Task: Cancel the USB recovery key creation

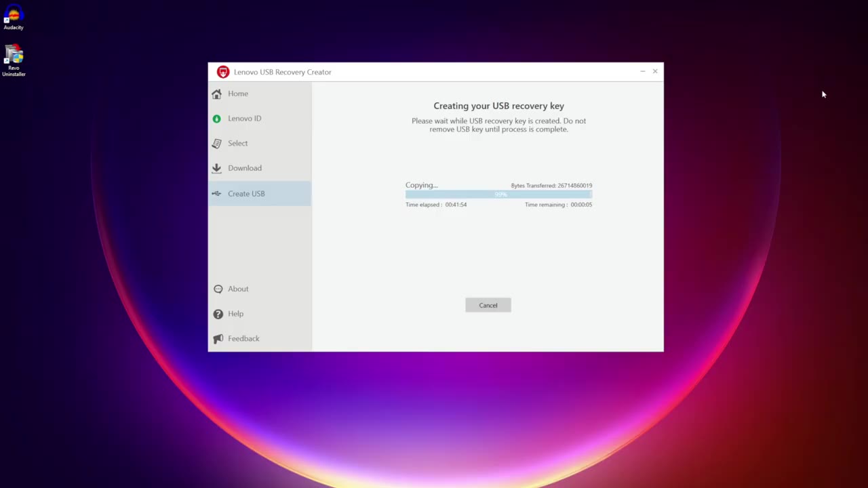Action: pos(488,305)
